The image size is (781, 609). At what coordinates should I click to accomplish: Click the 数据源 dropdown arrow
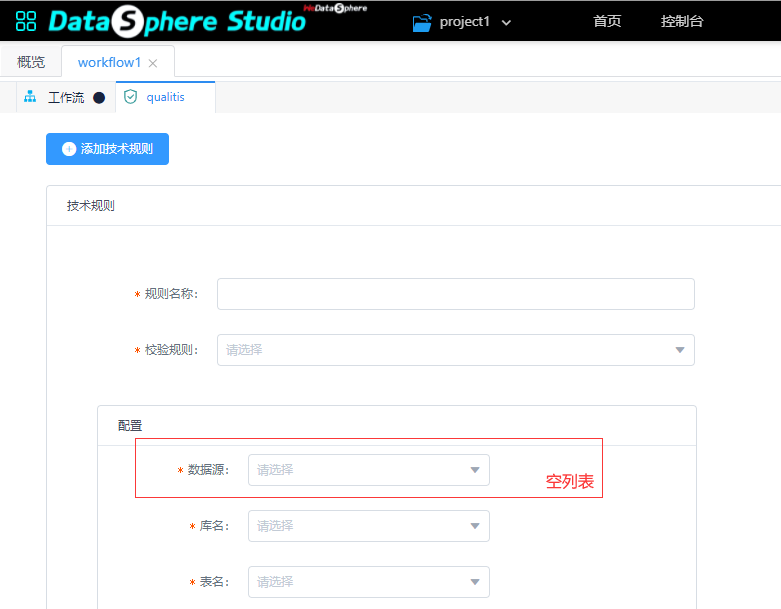coord(475,470)
